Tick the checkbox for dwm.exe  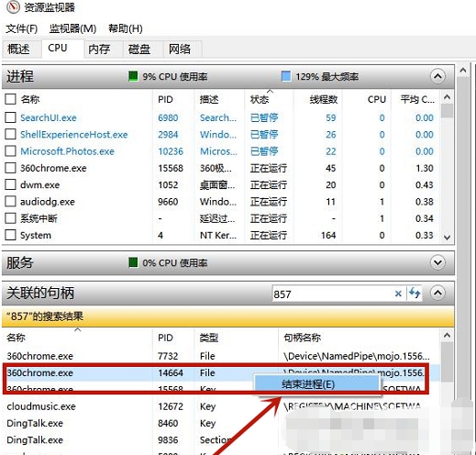point(10,184)
